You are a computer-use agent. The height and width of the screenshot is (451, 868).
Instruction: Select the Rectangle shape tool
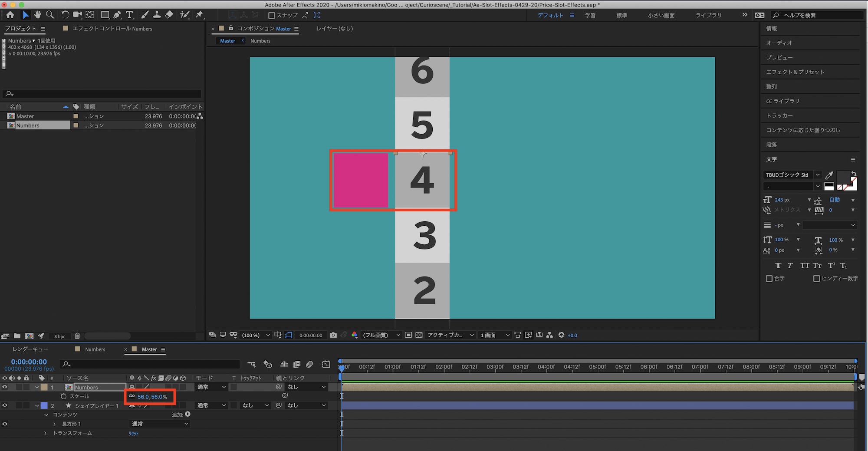(x=105, y=15)
